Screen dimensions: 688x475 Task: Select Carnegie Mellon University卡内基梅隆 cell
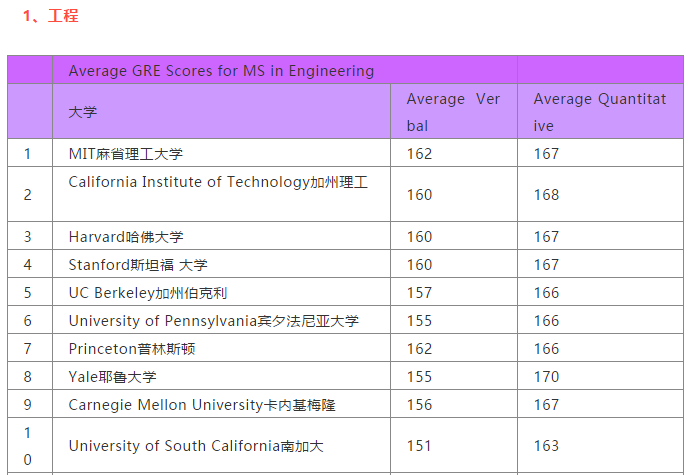coord(201,405)
